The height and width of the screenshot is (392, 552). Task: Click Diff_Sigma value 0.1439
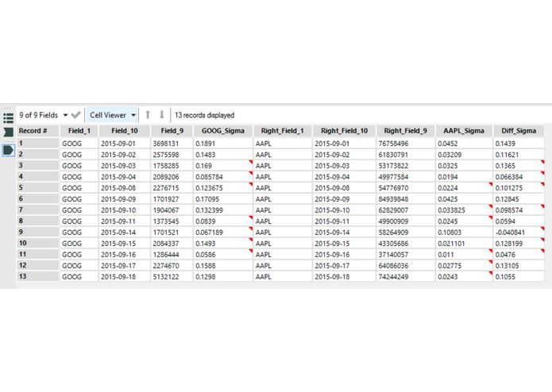click(519, 144)
